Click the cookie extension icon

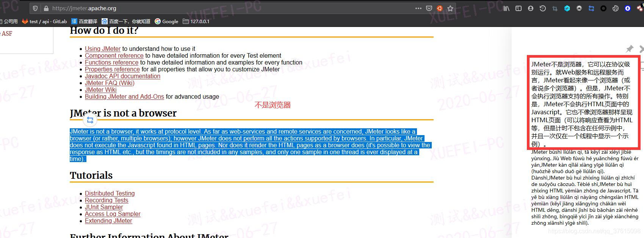pos(616,8)
